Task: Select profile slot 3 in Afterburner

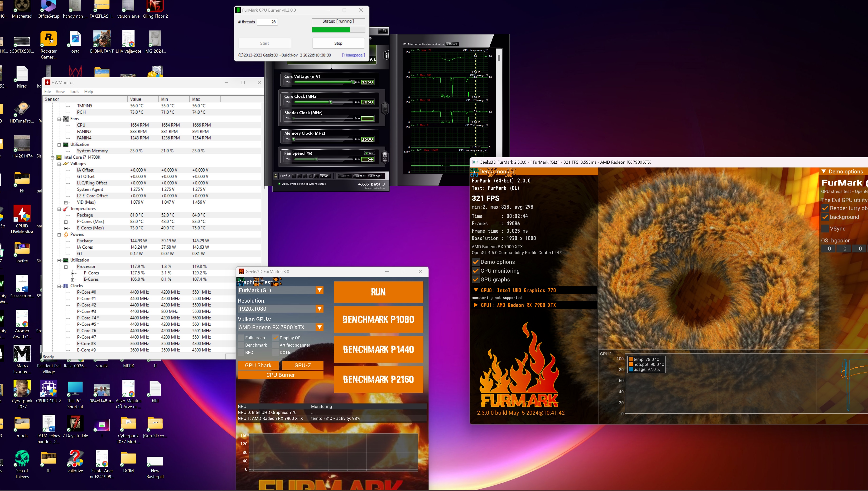Action: coord(305,176)
